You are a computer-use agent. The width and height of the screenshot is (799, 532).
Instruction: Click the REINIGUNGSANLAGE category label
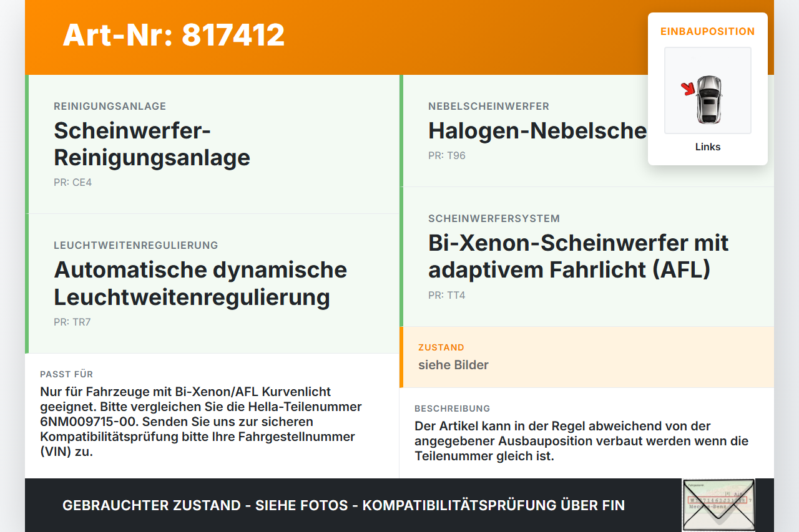[110, 107]
